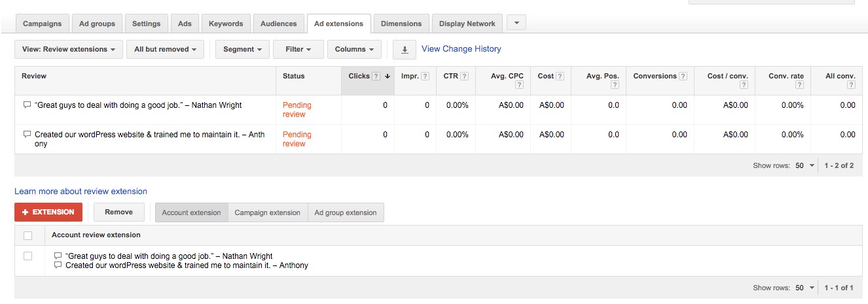This screenshot has width=868, height=304.
Task: Open the Segment dropdown
Action: [242, 50]
